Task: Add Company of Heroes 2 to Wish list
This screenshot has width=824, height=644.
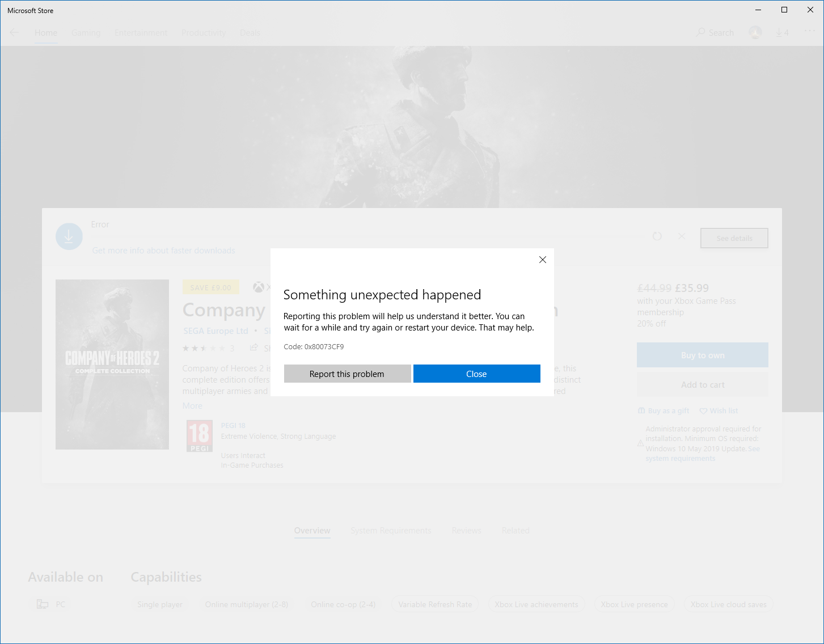Action: 719,410
